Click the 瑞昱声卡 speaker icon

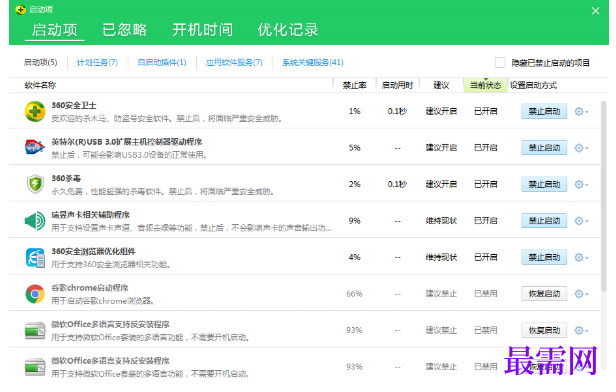[35, 221]
